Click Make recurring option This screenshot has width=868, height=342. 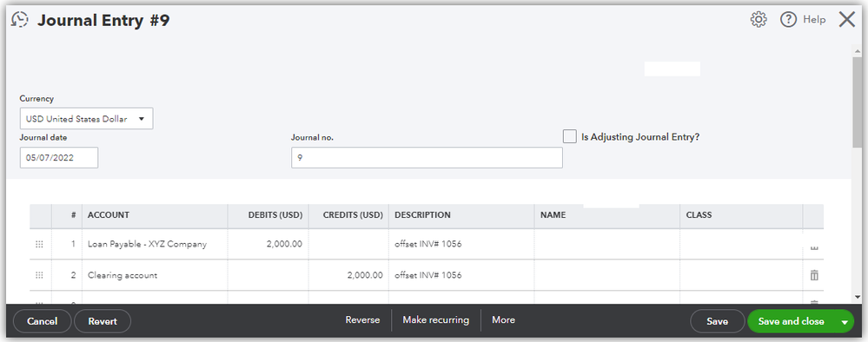(x=435, y=319)
